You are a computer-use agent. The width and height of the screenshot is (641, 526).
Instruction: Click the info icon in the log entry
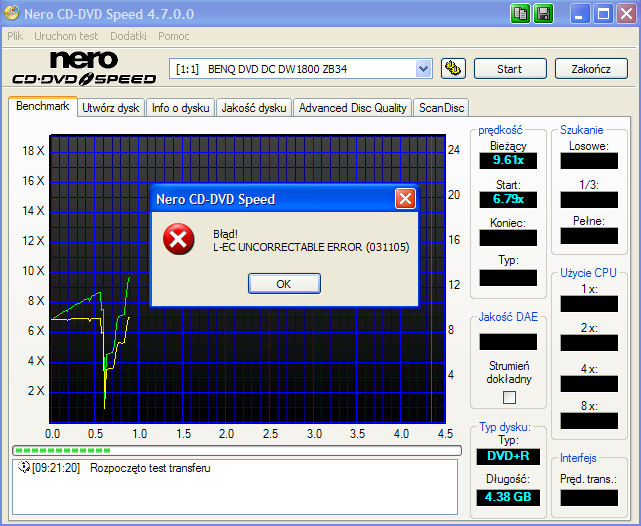tap(24, 467)
